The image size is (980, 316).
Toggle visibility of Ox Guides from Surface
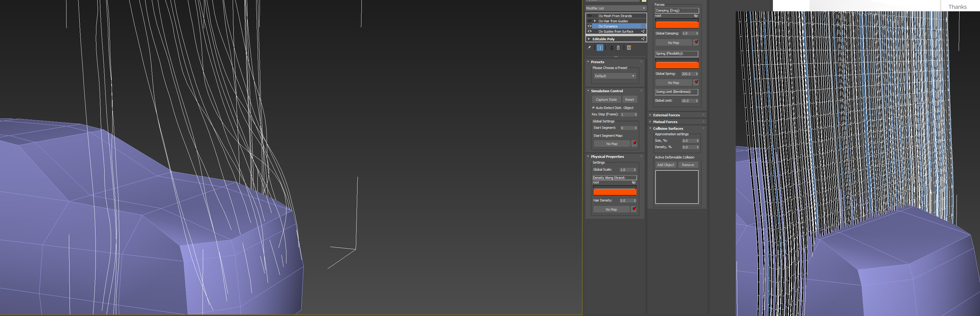(590, 32)
